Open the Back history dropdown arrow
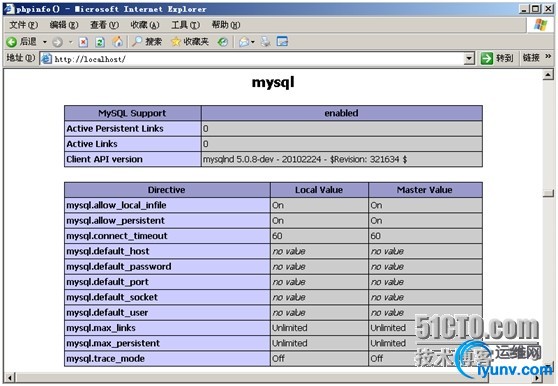The width and height of the screenshot is (558, 386). 44,42
